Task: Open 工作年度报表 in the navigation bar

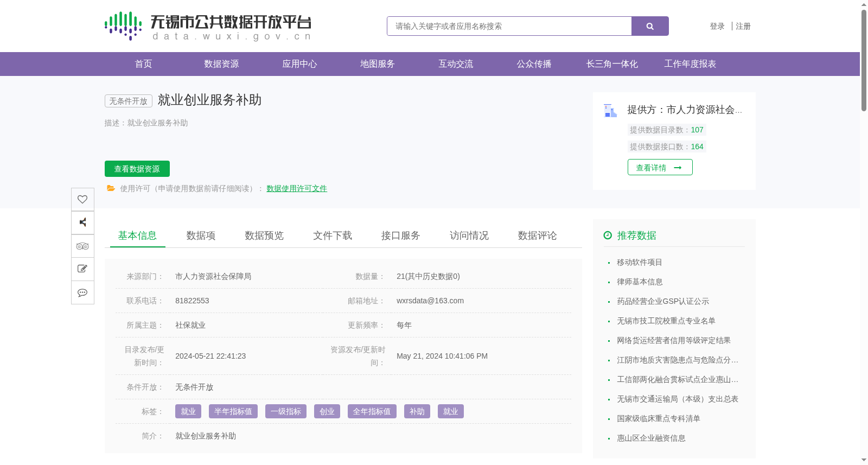Action: point(690,64)
